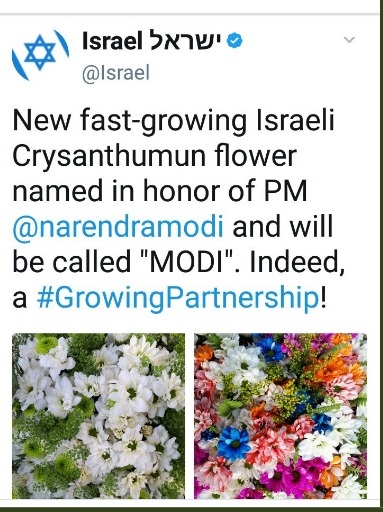The height and width of the screenshot is (512, 383).
Task: Click the word "Indeed," in the tweet
Action: [x=297, y=263]
